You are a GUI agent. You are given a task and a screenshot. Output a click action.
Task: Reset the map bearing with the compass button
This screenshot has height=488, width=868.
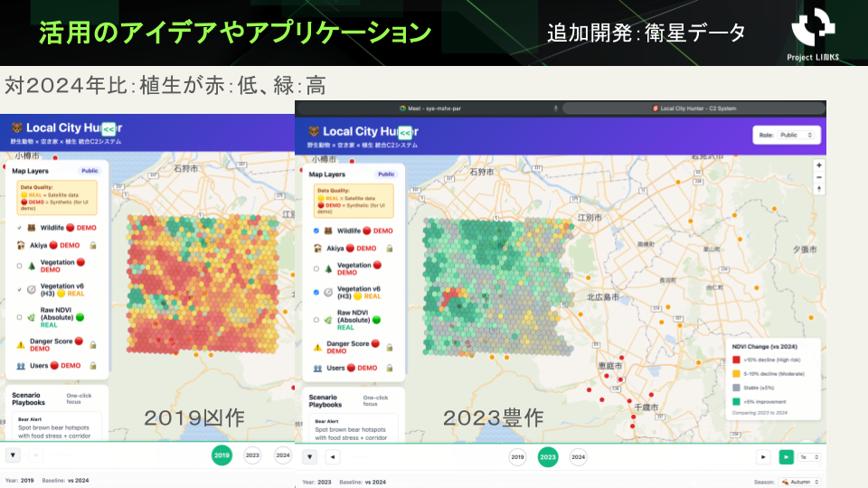(x=819, y=189)
